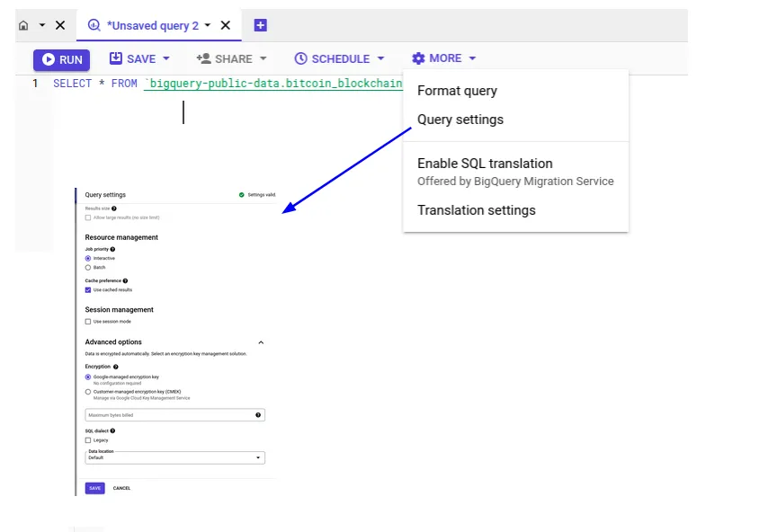The height and width of the screenshot is (532, 777).
Task: Run the query
Action: [61, 60]
